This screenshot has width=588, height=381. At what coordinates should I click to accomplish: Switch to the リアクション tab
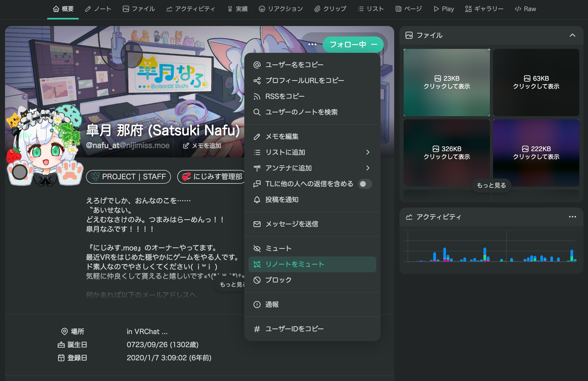(281, 9)
